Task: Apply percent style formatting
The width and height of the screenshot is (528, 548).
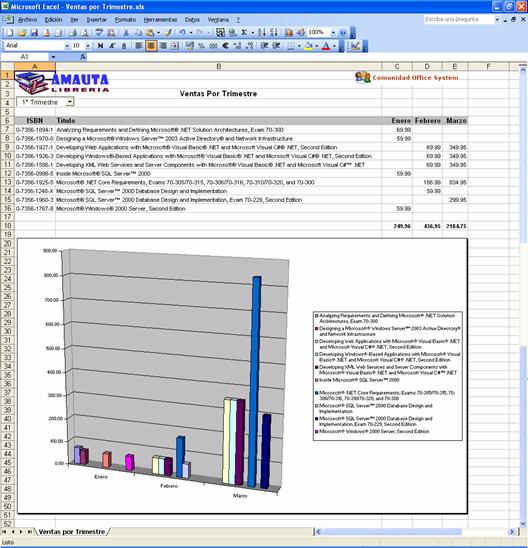Action: point(201,46)
